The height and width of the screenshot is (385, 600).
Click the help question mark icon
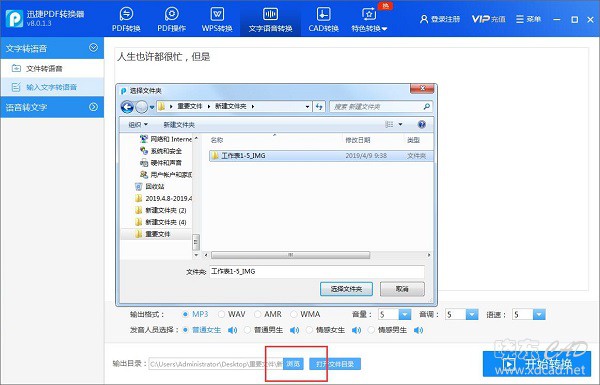coord(422,124)
